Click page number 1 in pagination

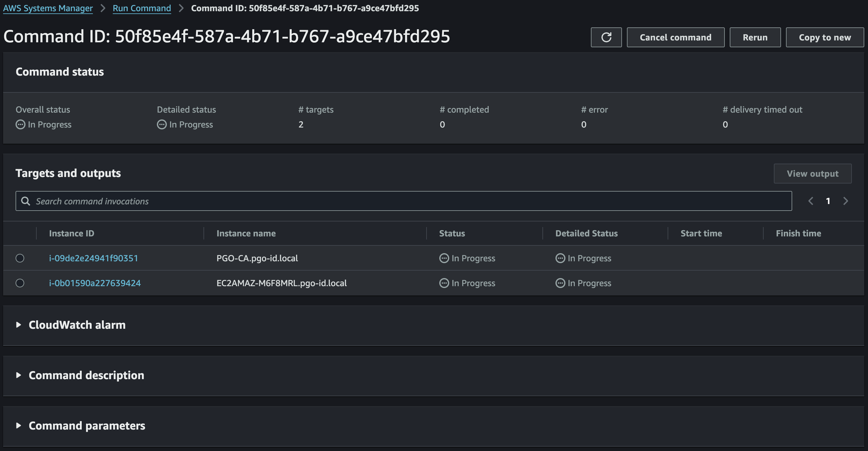[x=828, y=201]
